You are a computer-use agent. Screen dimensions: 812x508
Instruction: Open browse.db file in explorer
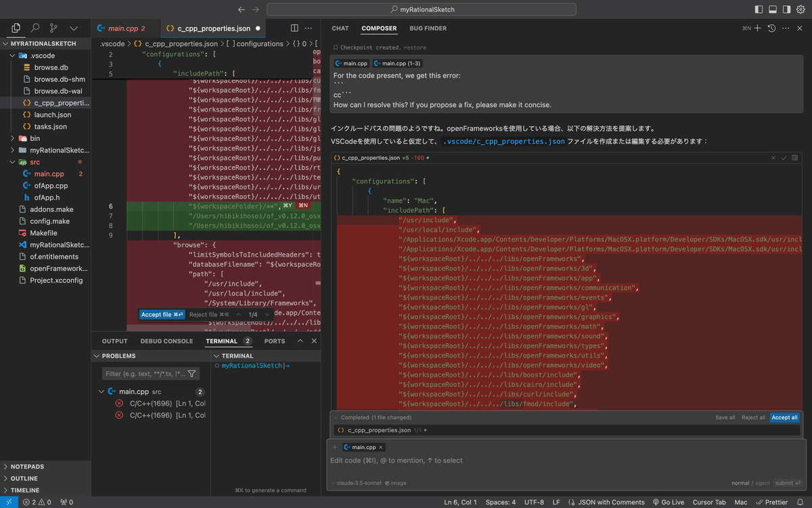pyautogui.click(x=51, y=68)
